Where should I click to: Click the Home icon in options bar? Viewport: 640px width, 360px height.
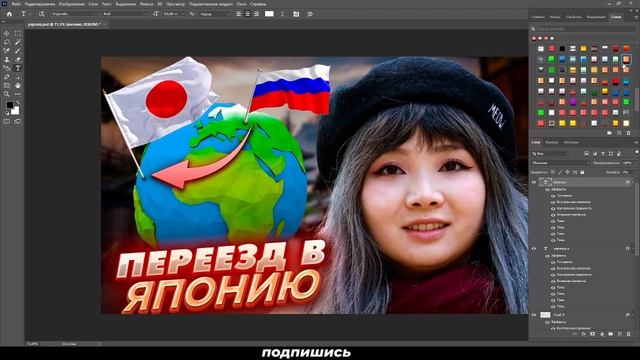(9, 14)
